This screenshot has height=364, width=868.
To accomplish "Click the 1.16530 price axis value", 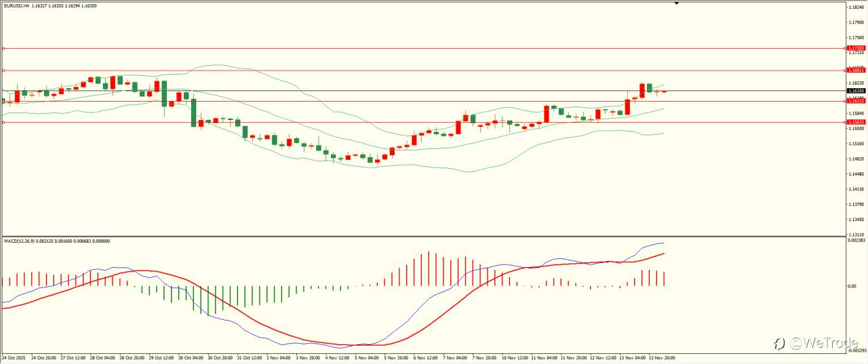I will (856, 83).
